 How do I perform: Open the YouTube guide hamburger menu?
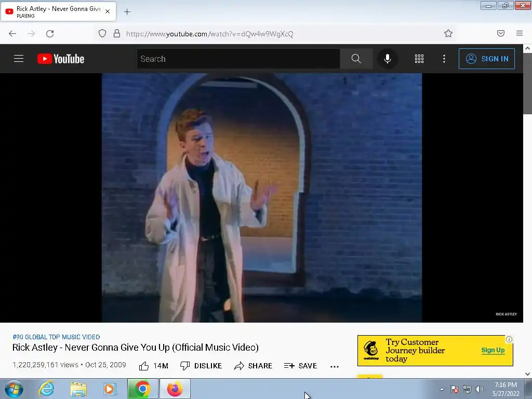(19, 59)
